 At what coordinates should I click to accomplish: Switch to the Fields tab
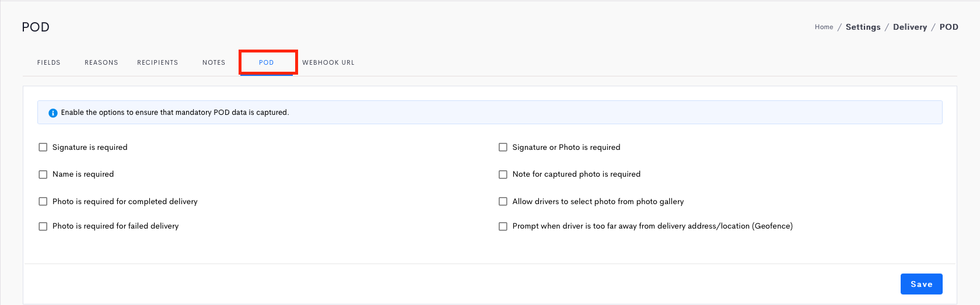coord(49,62)
